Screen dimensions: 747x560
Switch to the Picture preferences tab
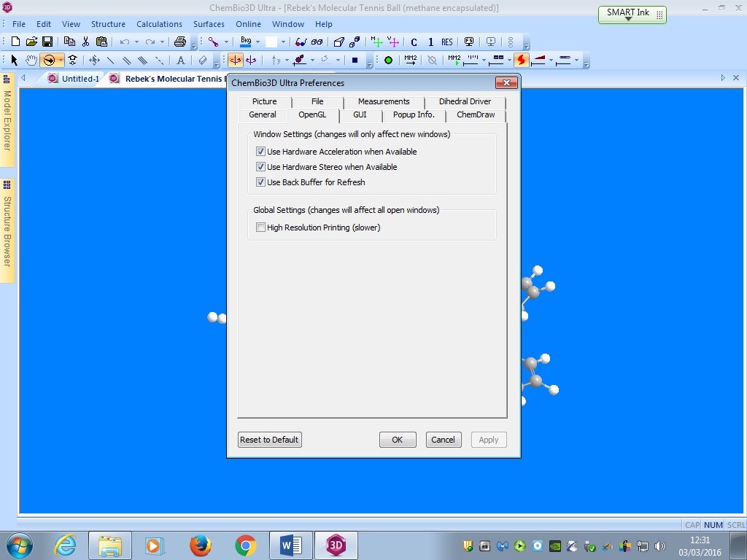[x=264, y=101]
